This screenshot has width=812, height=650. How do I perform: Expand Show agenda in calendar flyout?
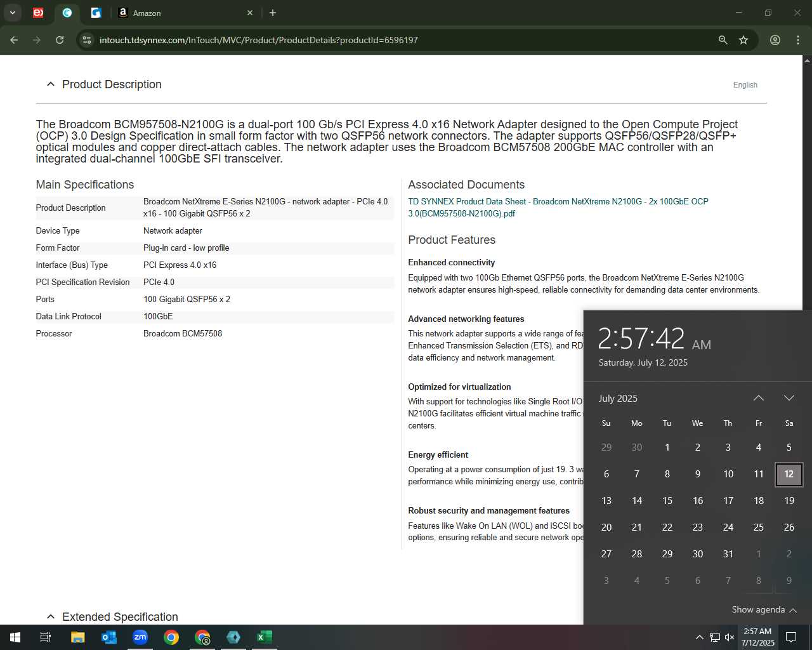click(x=764, y=609)
